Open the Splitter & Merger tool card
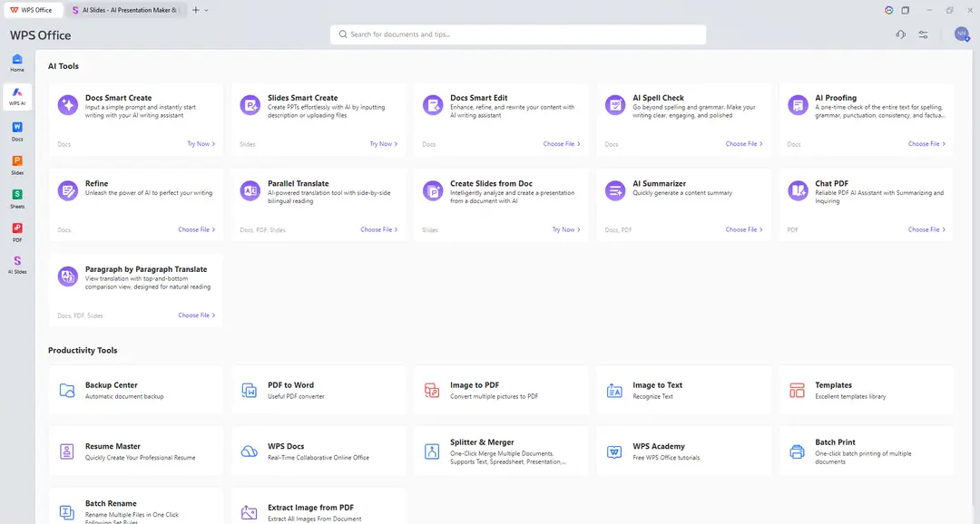The width and height of the screenshot is (980, 524). point(501,451)
